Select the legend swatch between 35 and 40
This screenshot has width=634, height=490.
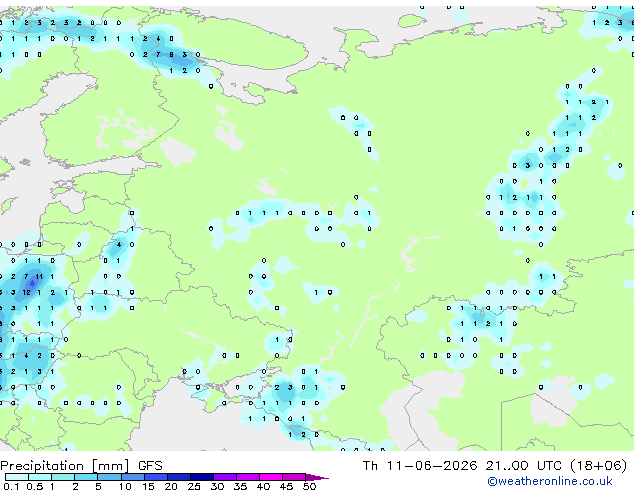pos(247,477)
